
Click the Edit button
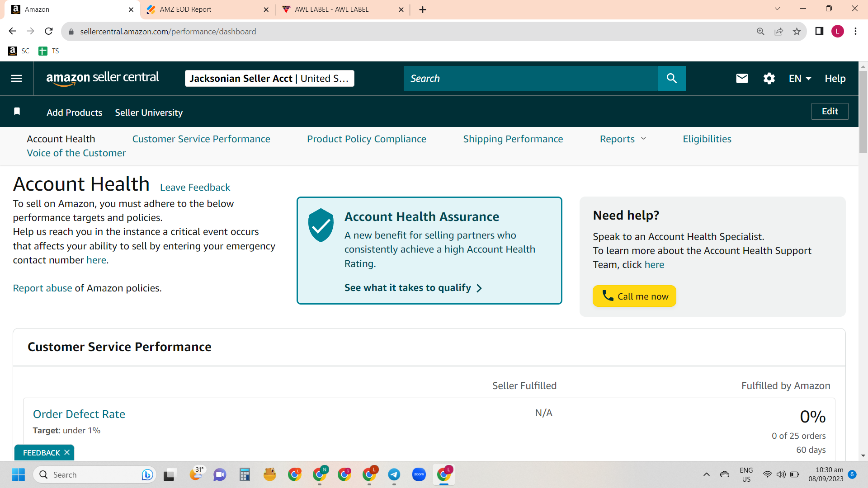830,111
